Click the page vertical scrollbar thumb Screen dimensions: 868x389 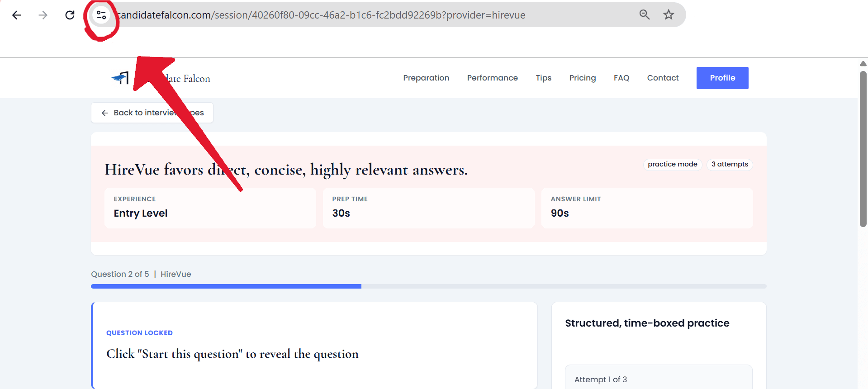[x=863, y=149]
